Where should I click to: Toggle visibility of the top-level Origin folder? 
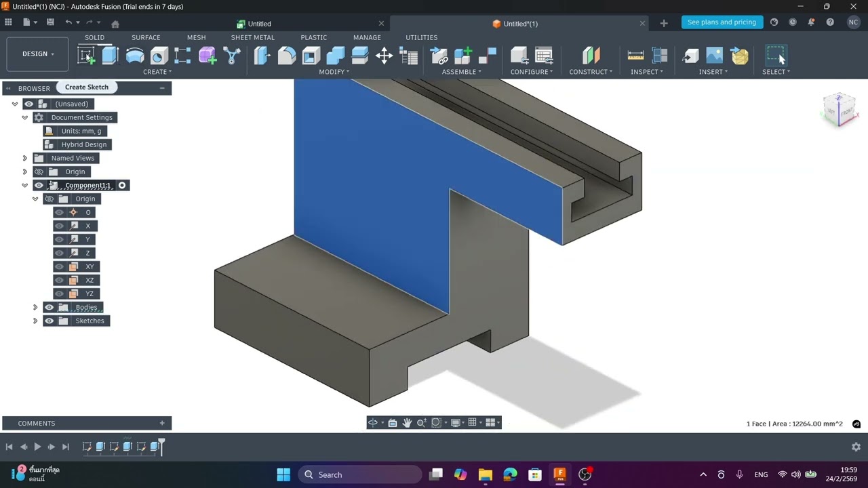[x=39, y=171]
